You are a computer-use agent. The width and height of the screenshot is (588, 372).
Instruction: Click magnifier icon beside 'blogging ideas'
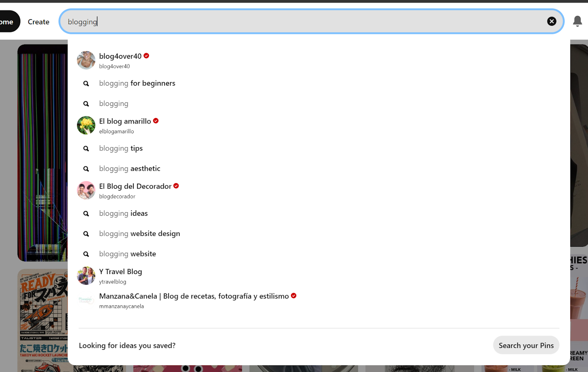point(86,214)
